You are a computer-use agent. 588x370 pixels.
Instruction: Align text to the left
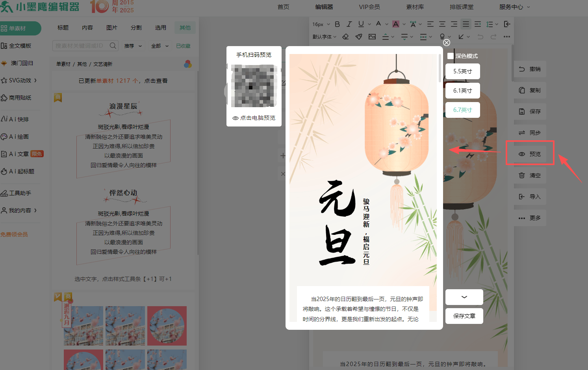[430, 24]
